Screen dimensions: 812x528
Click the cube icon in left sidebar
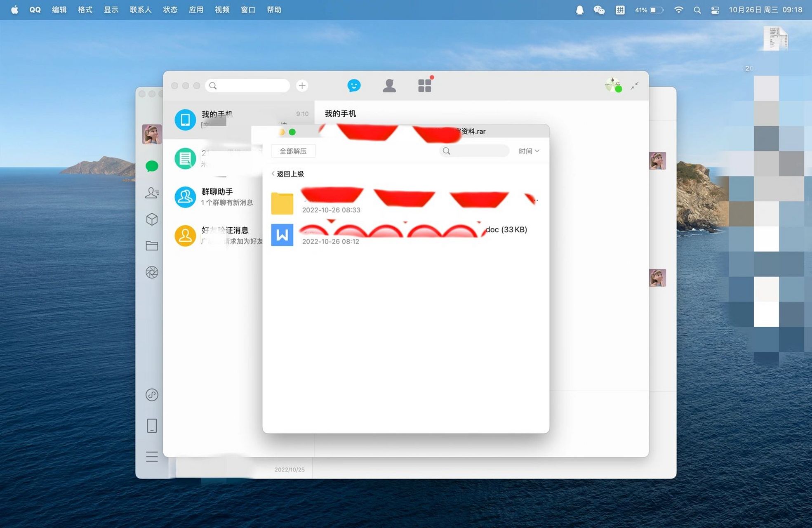[x=152, y=219]
